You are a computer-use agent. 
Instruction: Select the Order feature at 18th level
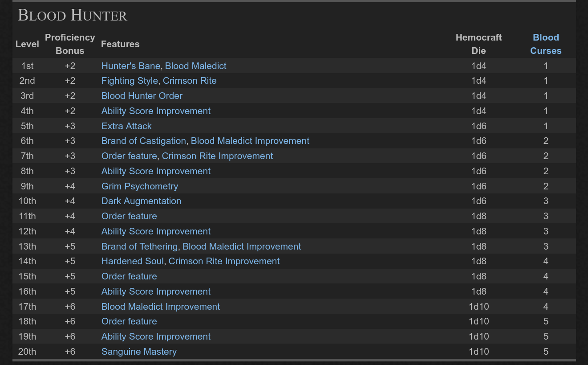pos(129,321)
